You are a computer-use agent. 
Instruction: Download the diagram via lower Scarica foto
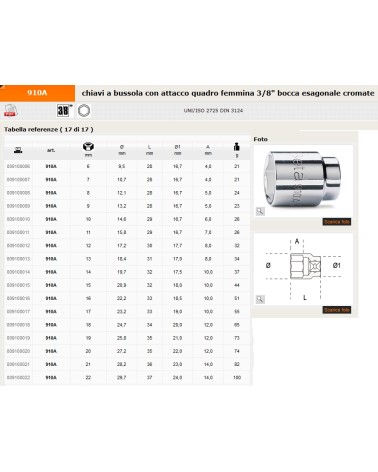(x=337, y=310)
